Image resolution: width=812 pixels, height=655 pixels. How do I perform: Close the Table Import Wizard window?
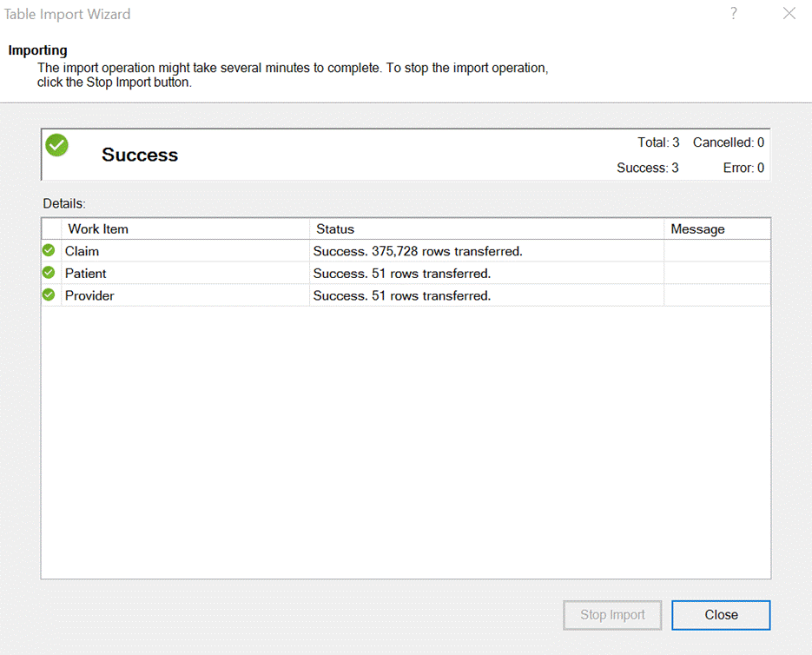tap(789, 14)
